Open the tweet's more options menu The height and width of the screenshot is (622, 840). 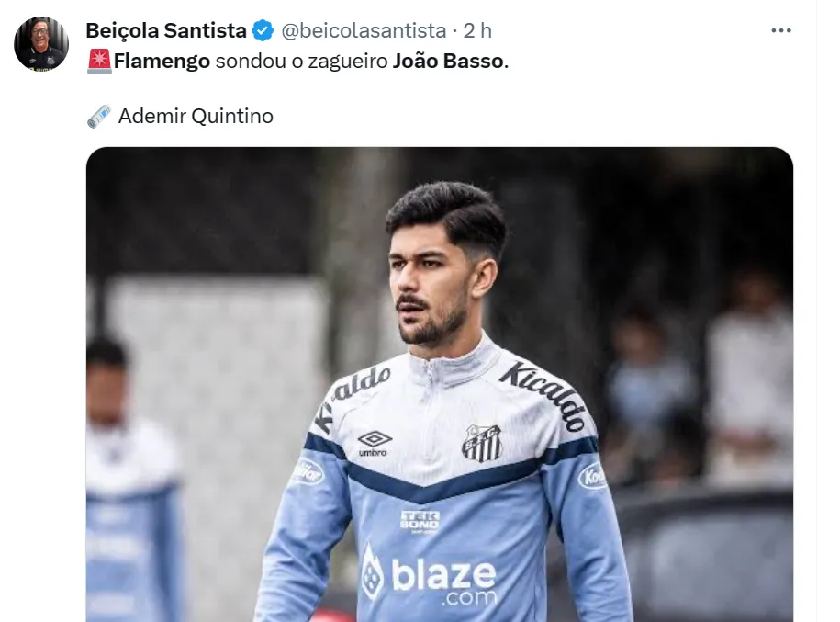click(x=780, y=30)
